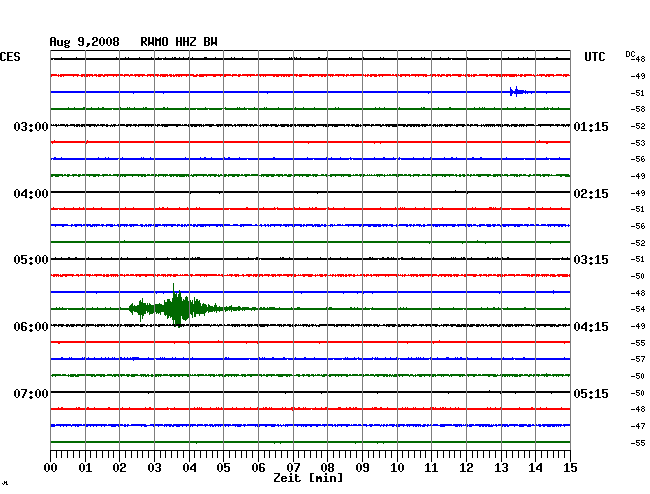Select minute tick label 08
This screenshot has height=494, width=650.
point(327,467)
